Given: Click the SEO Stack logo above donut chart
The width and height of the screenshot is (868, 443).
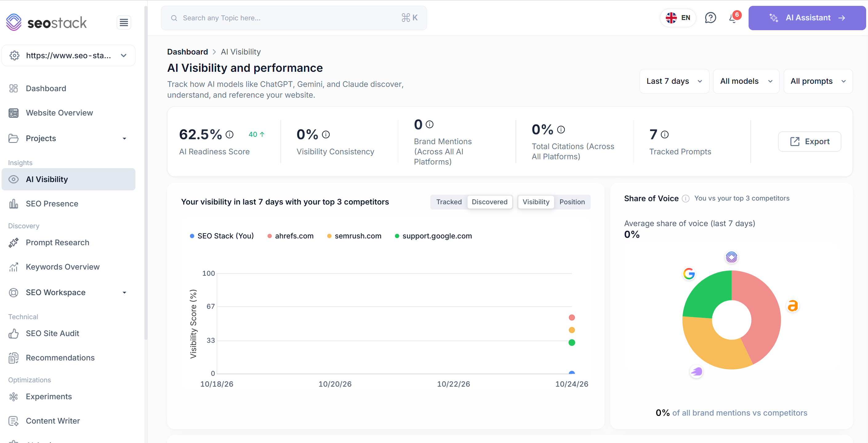Looking at the screenshot, I should click(x=731, y=257).
